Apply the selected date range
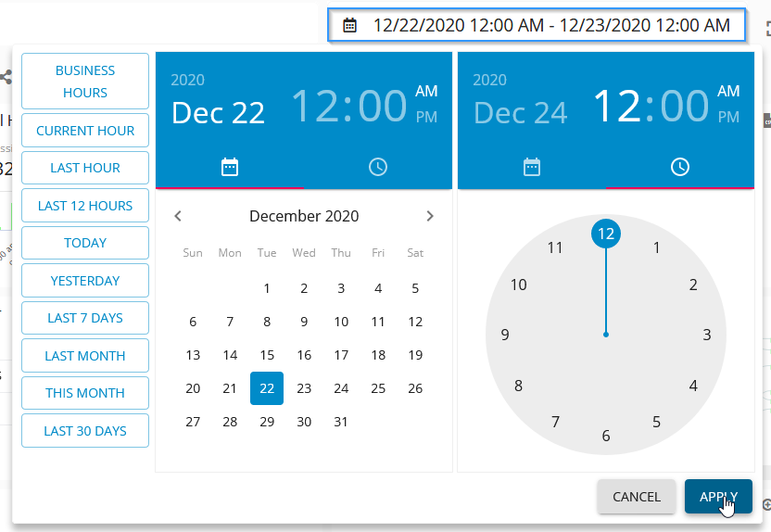 pos(718,497)
